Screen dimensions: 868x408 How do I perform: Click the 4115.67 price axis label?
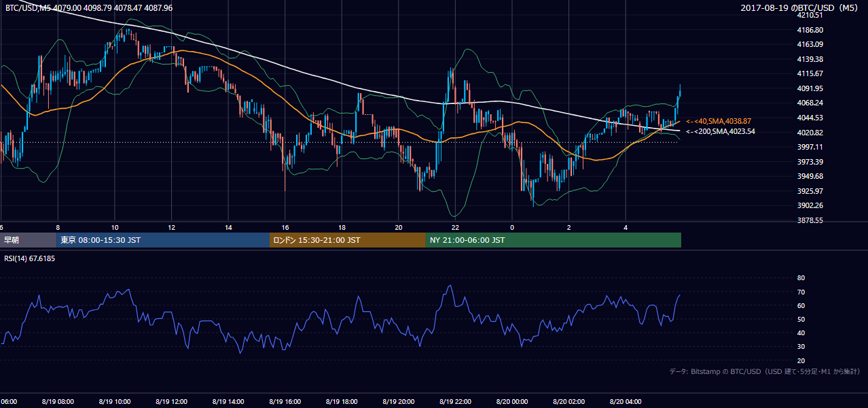click(810, 74)
